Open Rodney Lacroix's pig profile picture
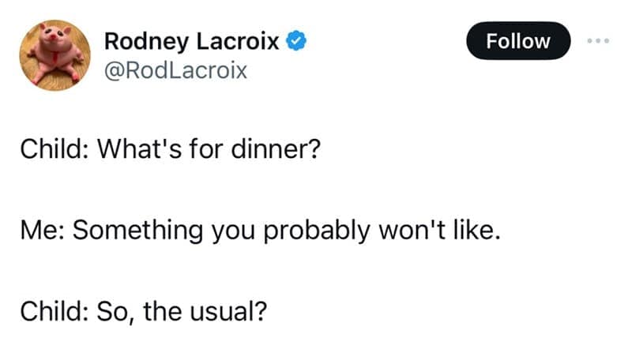This screenshot has height=364, width=632. pyautogui.click(x=55, y=55)
